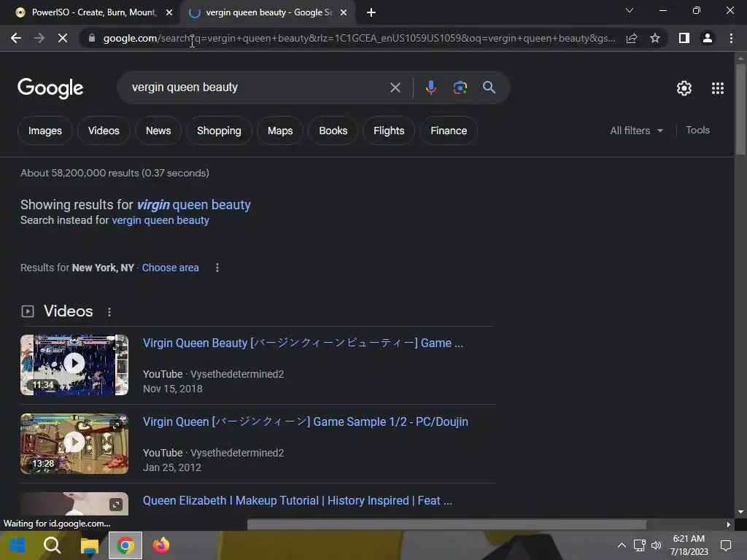The image size is (747, 560).
Task: Open the Google apps grid
Action: tap(718, 88)
